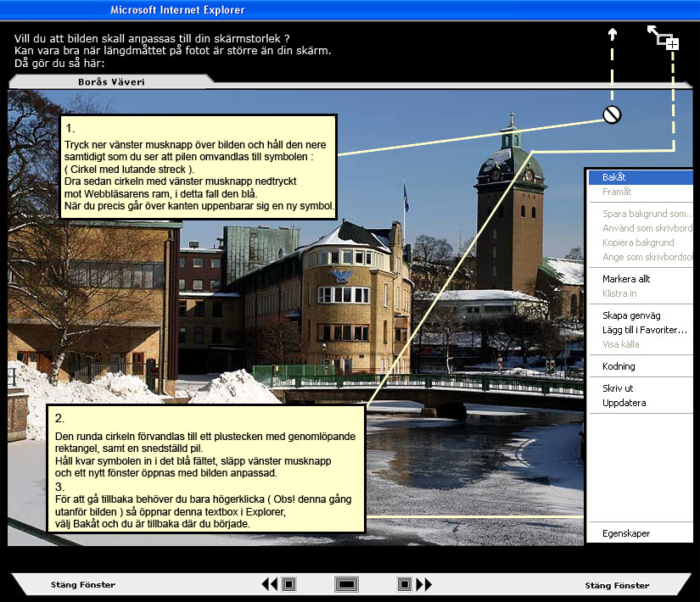Viewport: 700px width, 602px height.
Task: Click 'Ange som skrivbordsobjekt' menu entry
Action: point(641,257)
